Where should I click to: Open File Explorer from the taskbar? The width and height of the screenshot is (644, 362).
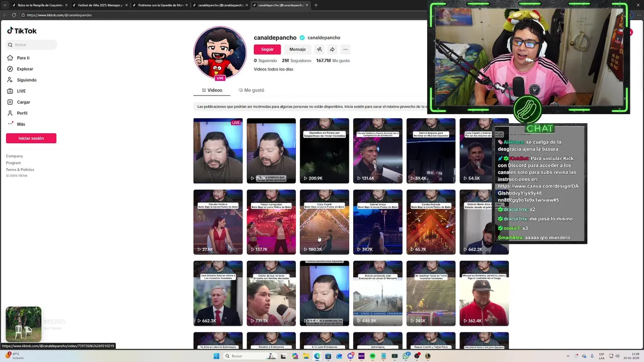306,356
